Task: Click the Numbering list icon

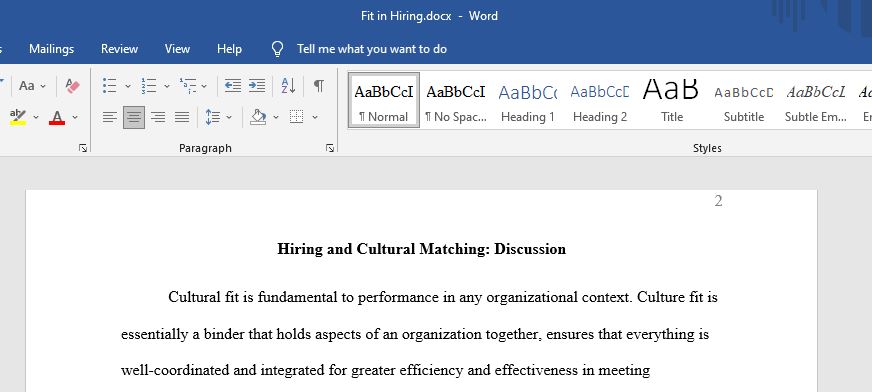Action: click(148, 86)
